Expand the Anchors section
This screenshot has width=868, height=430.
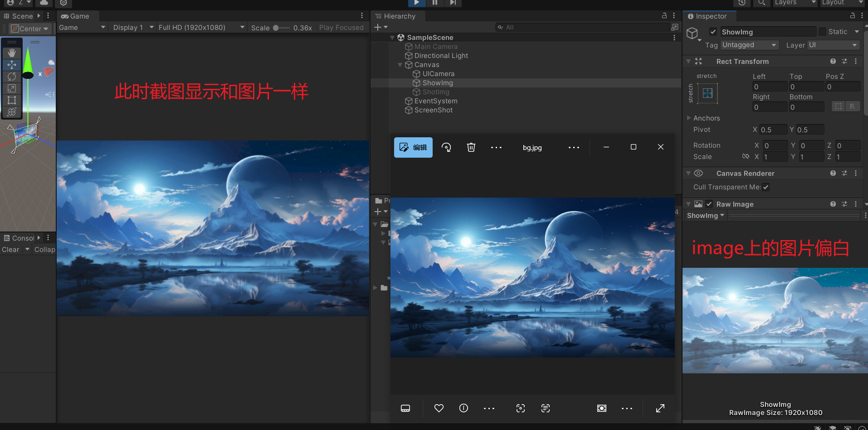click(x=689, y=118)
